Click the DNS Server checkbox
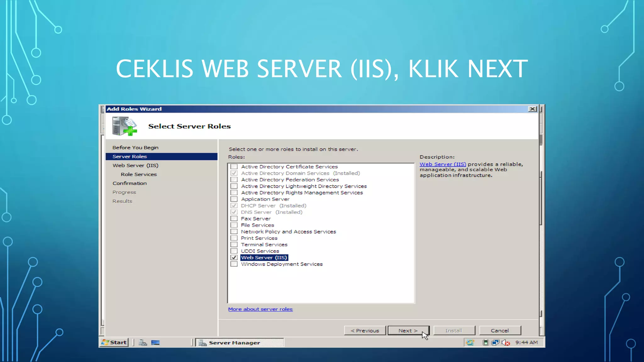The image size is (644, 362). click(234, 212)
